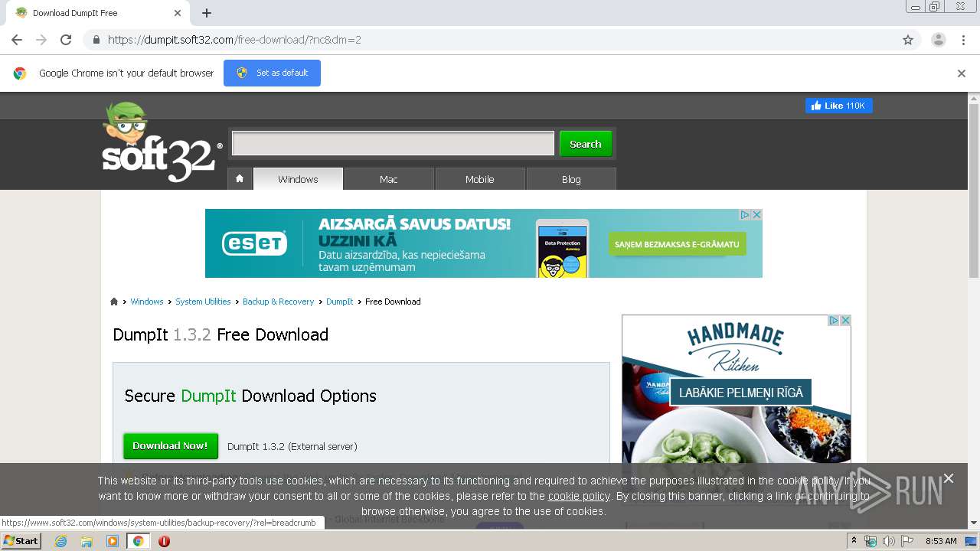Open the DumpIt breadcrumb link
This screenshot has width=980, height=551.
click(340, 302)
